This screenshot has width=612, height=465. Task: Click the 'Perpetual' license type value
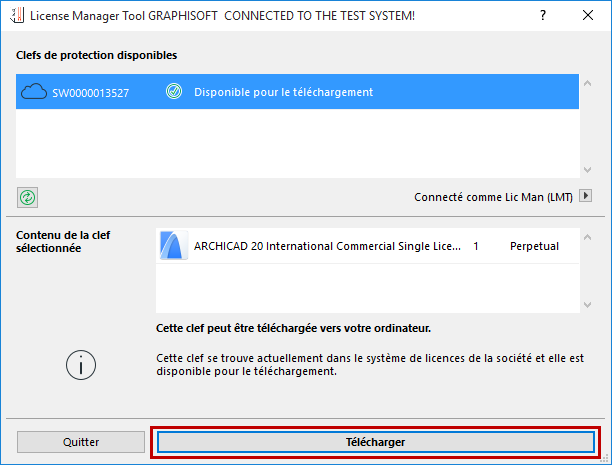point(534,246)
